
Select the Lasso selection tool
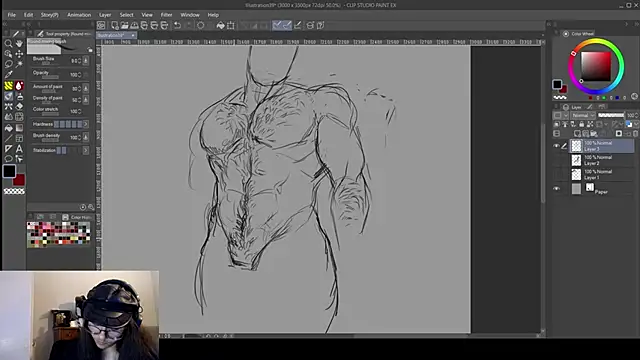pos(8,64)
